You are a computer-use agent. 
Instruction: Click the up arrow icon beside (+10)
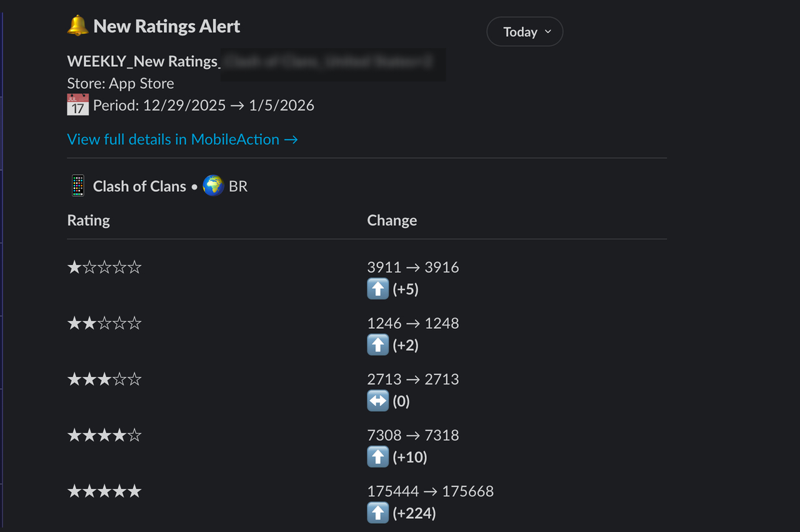tap(377, 457)
